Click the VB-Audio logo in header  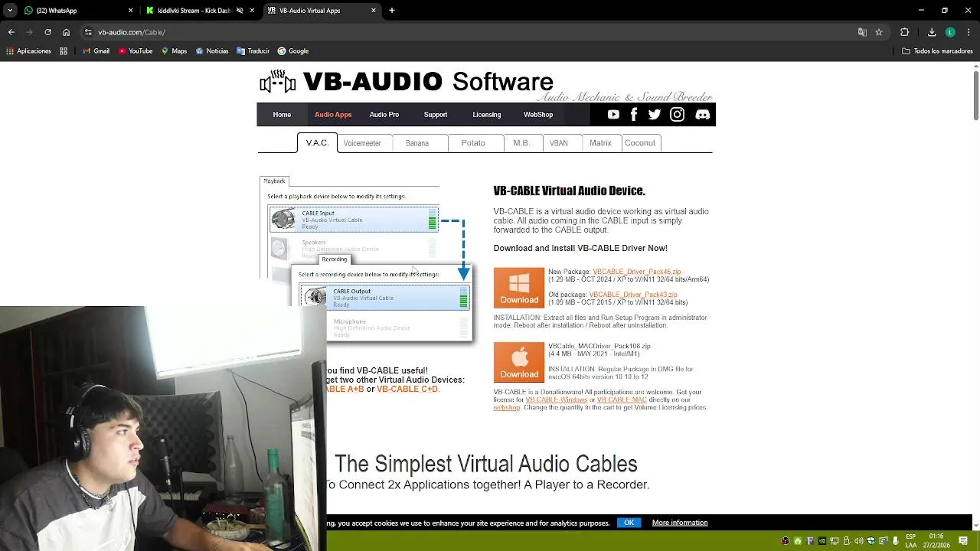pyautogui.click(x=406, y=82)
